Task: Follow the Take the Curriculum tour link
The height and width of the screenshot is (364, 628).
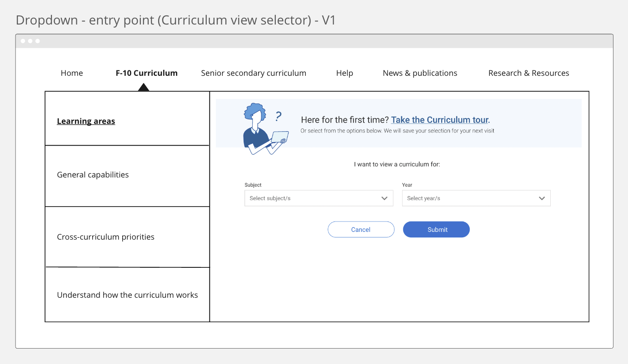Action: (x=439, y=120)
